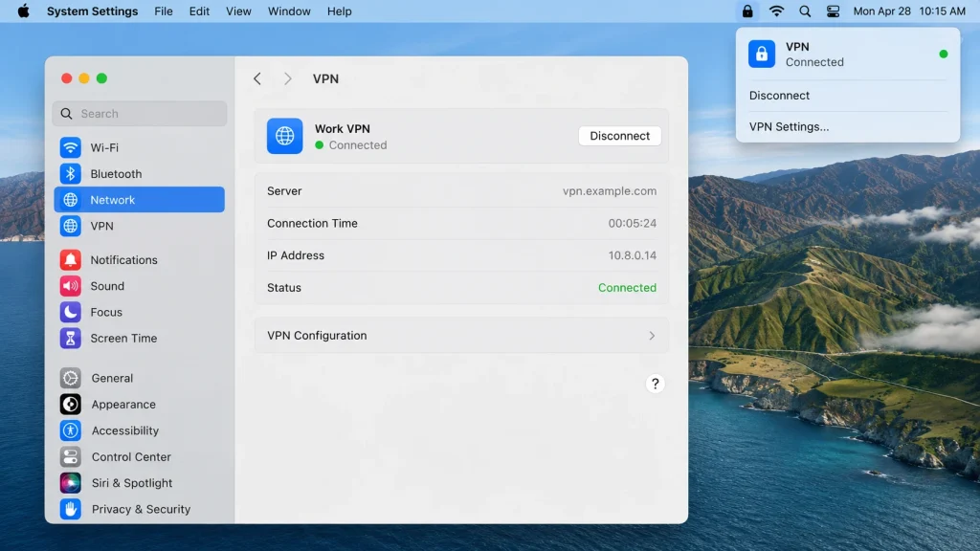Go back using the back chevron
This screenshot has height=551, width=980.
pos(257,78)
